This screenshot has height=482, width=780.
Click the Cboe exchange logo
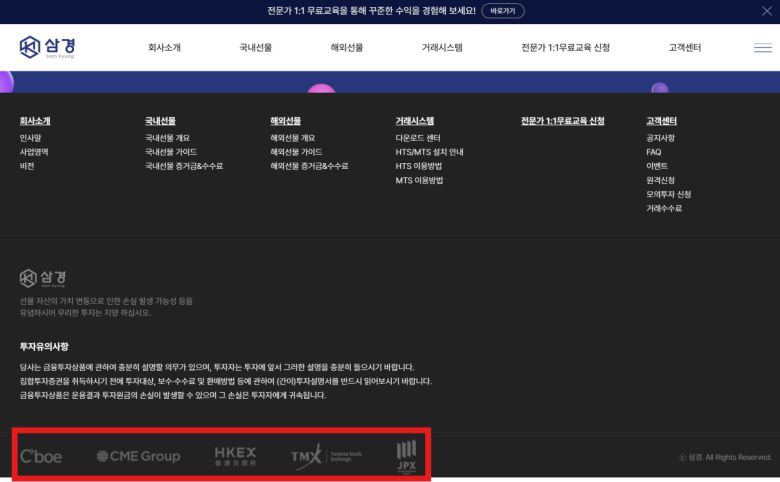[x=41, y=456]
